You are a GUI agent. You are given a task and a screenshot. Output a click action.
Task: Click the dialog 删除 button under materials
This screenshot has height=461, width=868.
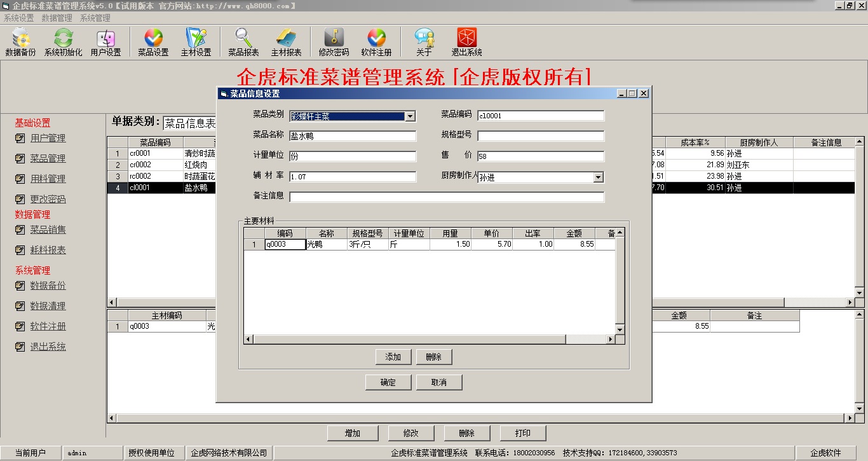434,357
